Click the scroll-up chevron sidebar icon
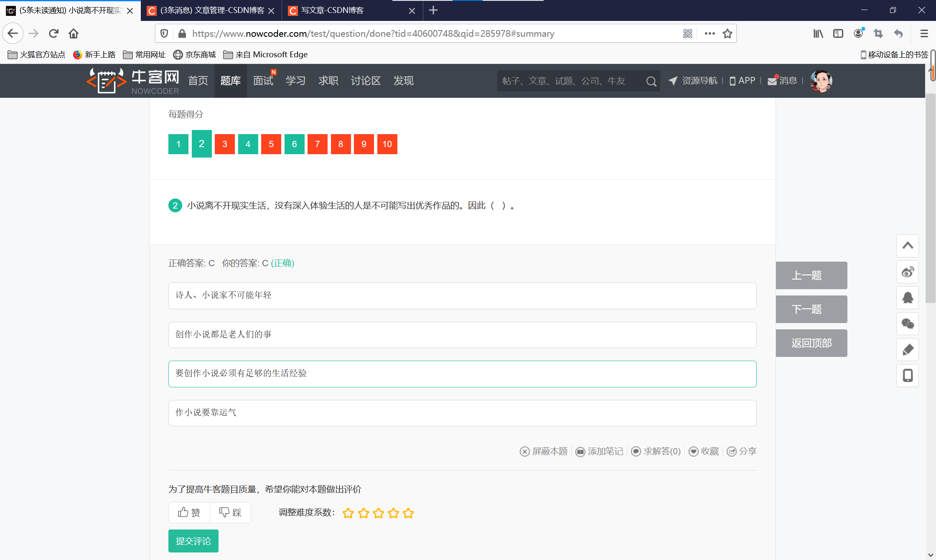The image size is (936, 560). (908, 246)
